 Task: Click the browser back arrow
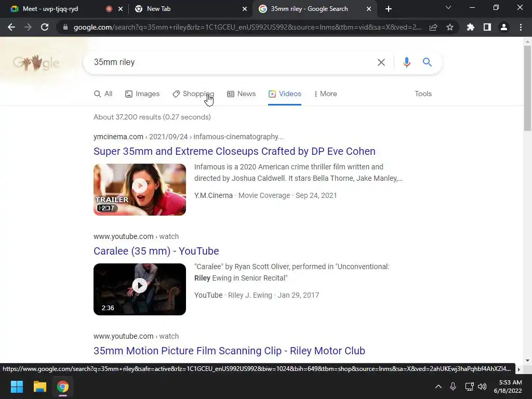click(11, 27)
